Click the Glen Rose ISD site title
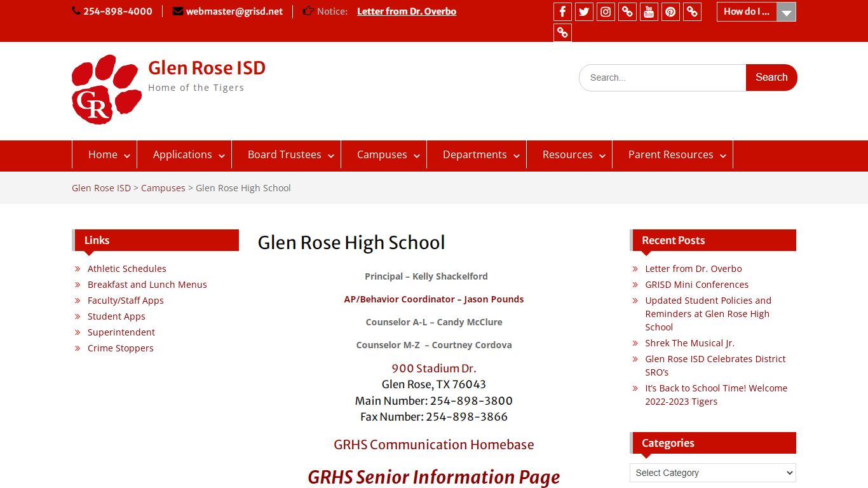 click(207, 68)
